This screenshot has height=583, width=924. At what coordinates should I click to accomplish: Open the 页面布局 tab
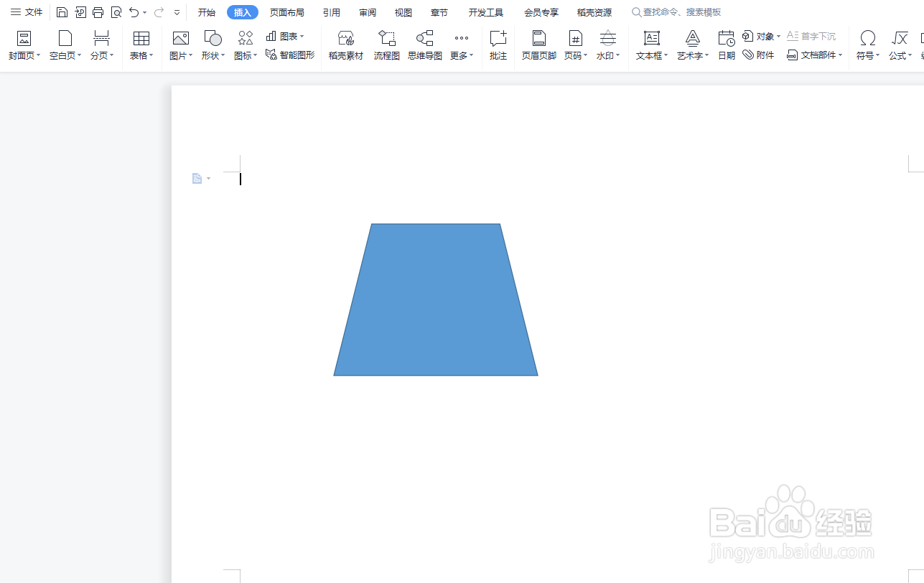point(287,12)
